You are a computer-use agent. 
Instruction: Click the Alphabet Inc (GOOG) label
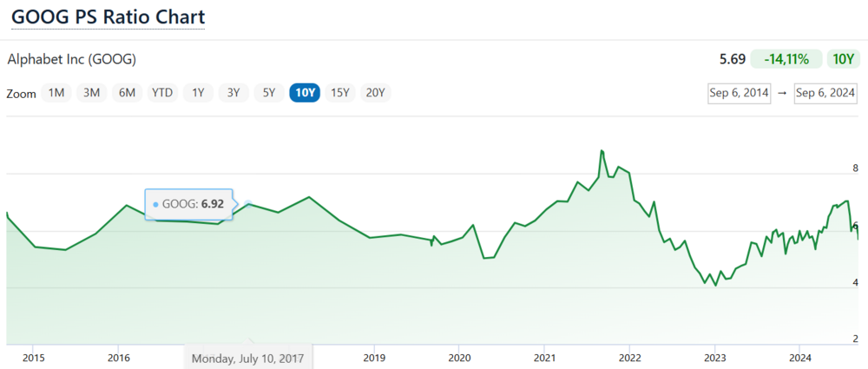tap(71, 60)
